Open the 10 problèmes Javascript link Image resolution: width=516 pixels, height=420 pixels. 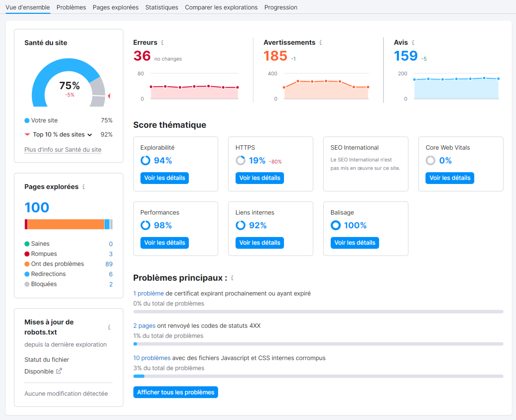point(152,358)
